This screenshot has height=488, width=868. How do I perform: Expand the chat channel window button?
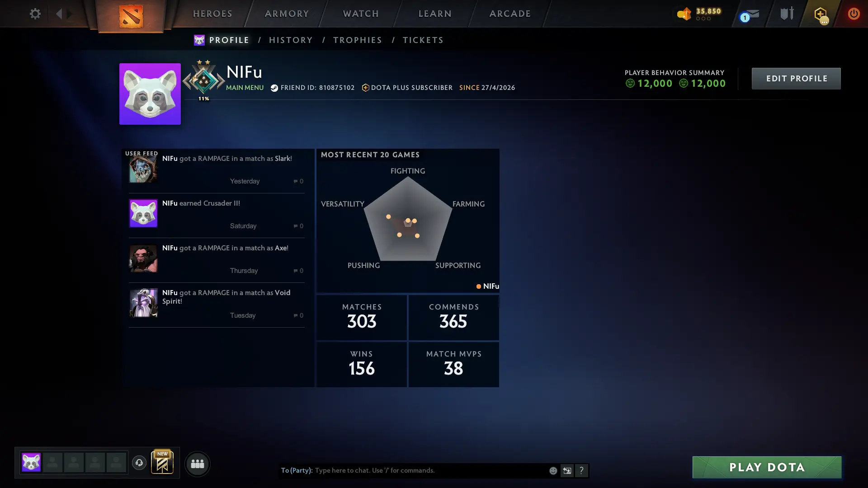pyautogui.click(x=567, y=470)
